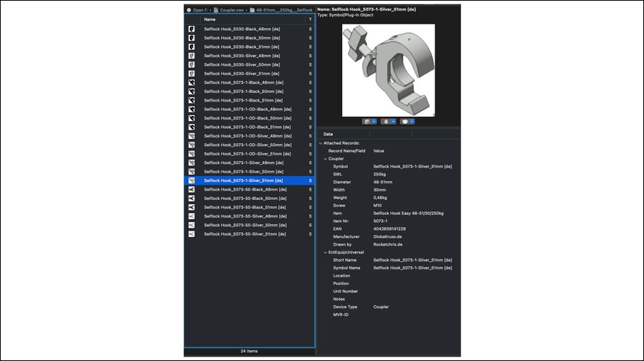Click the Weight value 0,48kg

coord(380,198)
